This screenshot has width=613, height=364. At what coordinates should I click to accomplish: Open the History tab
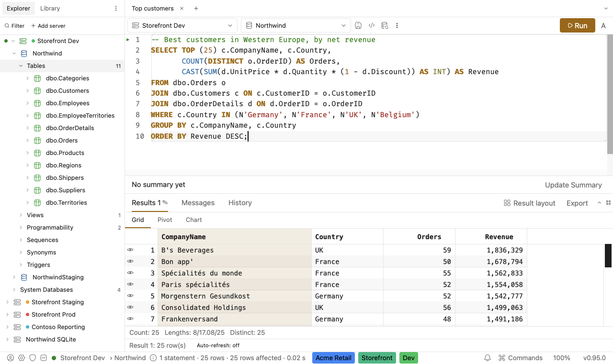pyautogui.click(x=240, y=203)
